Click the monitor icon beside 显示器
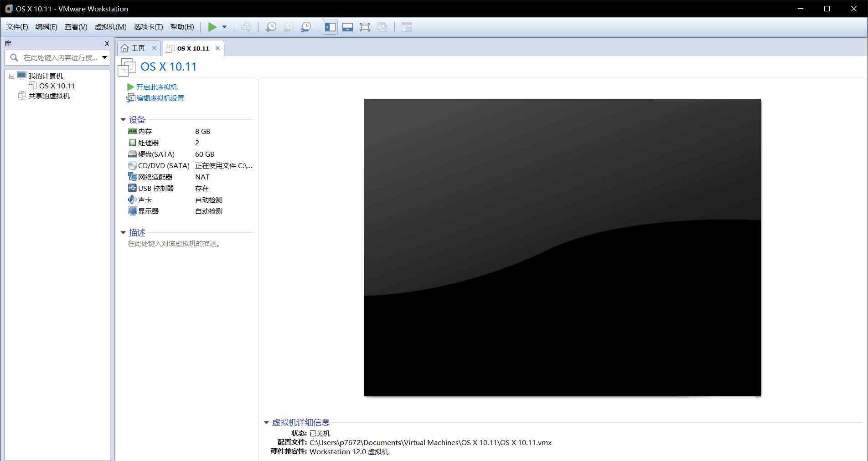 (132, 211)
